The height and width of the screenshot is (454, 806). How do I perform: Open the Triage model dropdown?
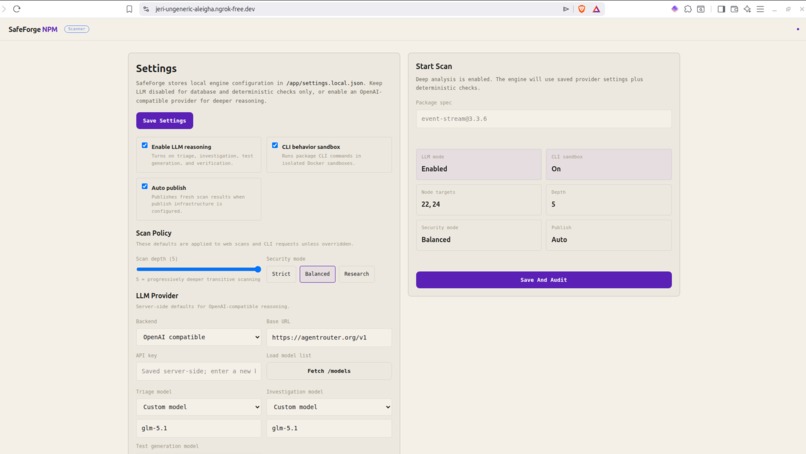point(198,407)
